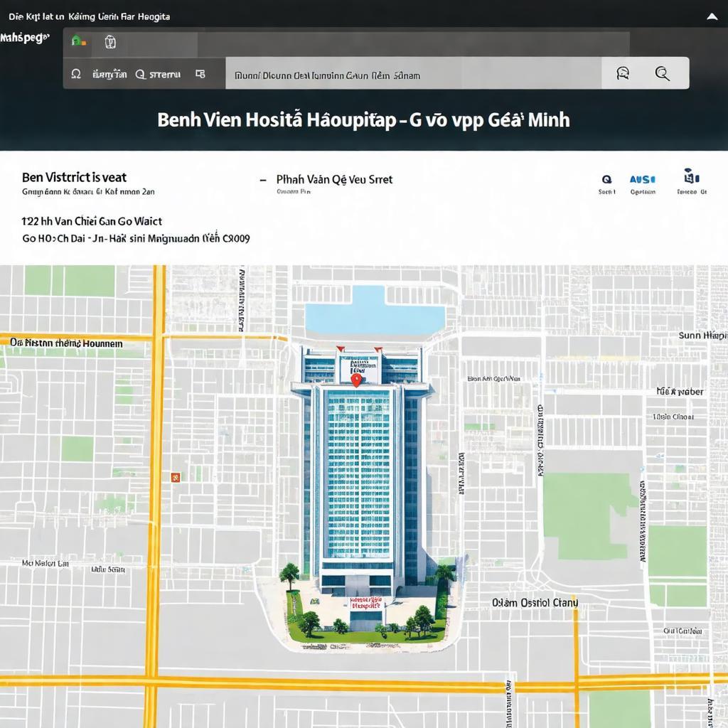This screenshot has height=728, width=728.
Task: Click address line 'Go HO>Ch Dai'
Action: pos(136,239)
